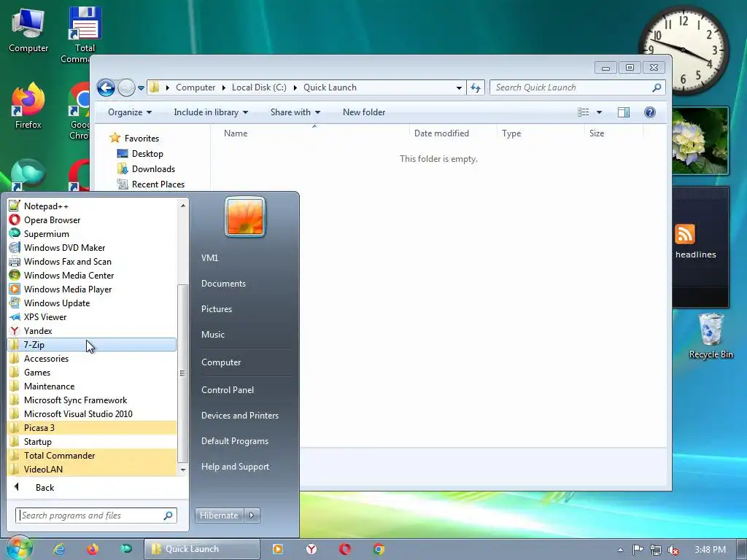The height and width of the screenshot is (560, 747).
Task: Open Notepad++ from the Start menu
Action: 92,206
